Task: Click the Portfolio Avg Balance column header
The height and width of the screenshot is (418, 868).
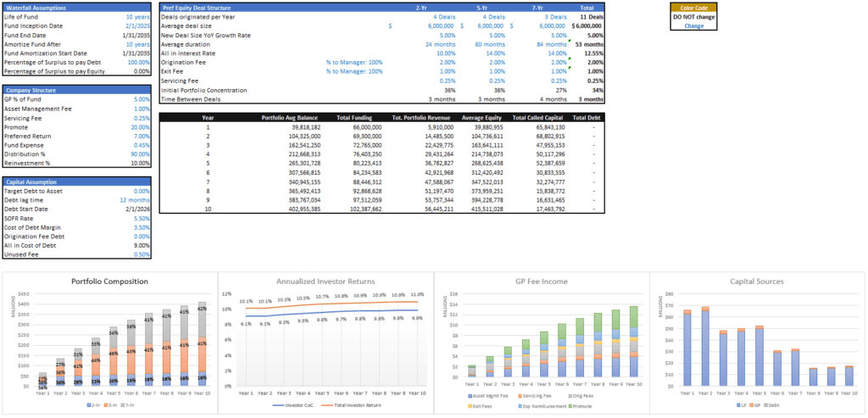Action: point(291,117)
